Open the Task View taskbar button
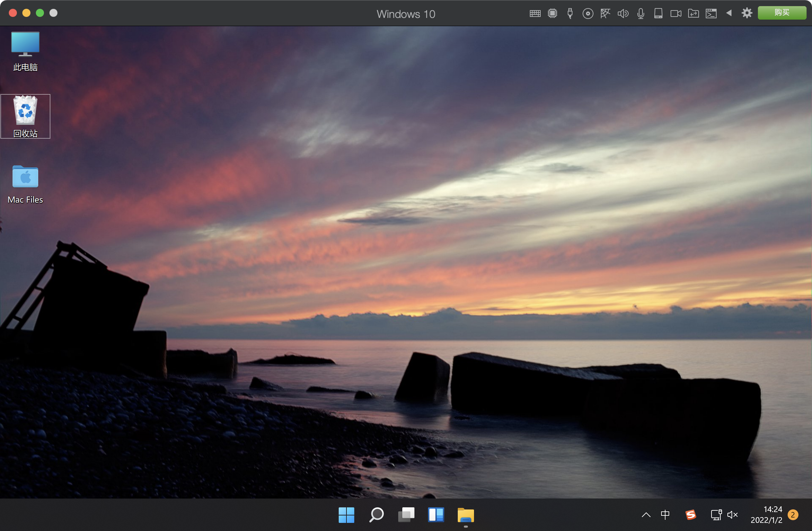 pos(406,515)
